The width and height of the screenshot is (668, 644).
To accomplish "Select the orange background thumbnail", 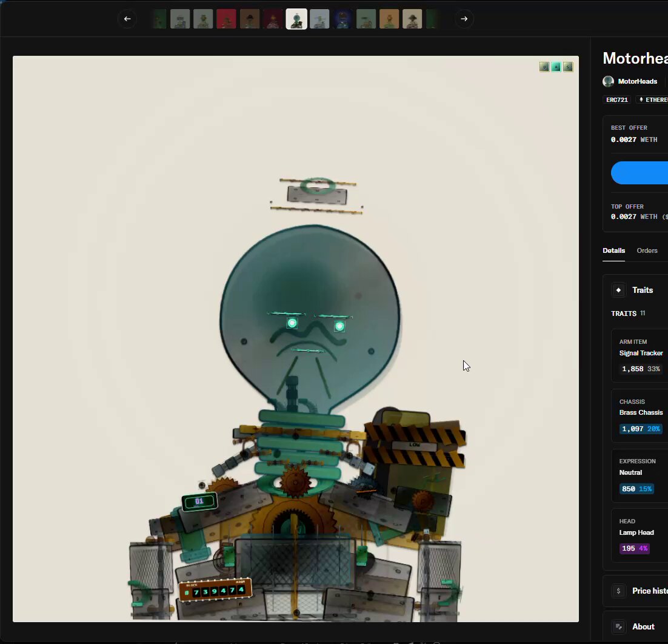I will 389,19.
